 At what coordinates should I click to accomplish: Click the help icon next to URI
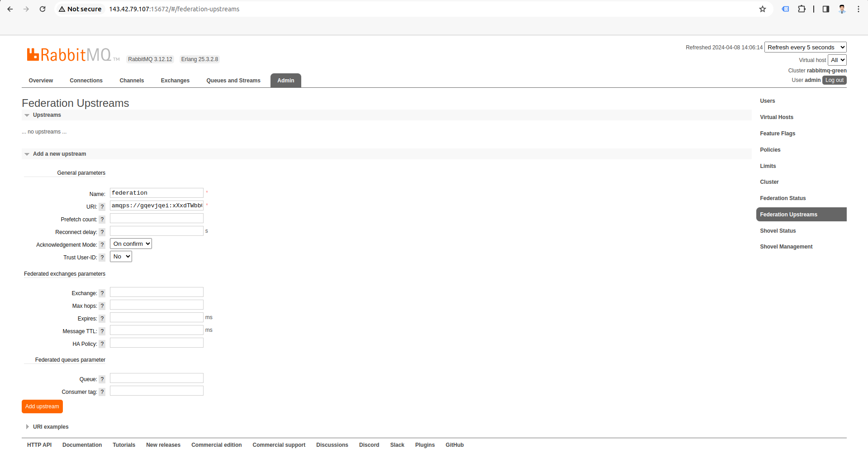click(102, 207)
